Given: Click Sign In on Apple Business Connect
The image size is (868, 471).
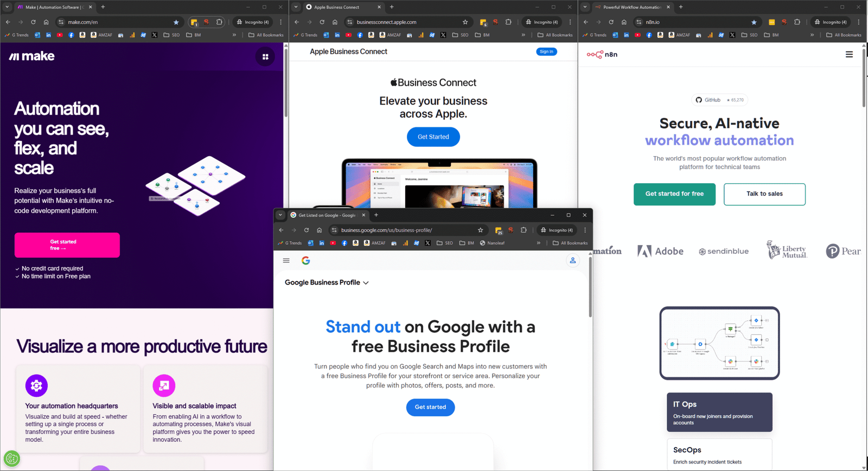Looking at the screenshot, I should 546,51.
